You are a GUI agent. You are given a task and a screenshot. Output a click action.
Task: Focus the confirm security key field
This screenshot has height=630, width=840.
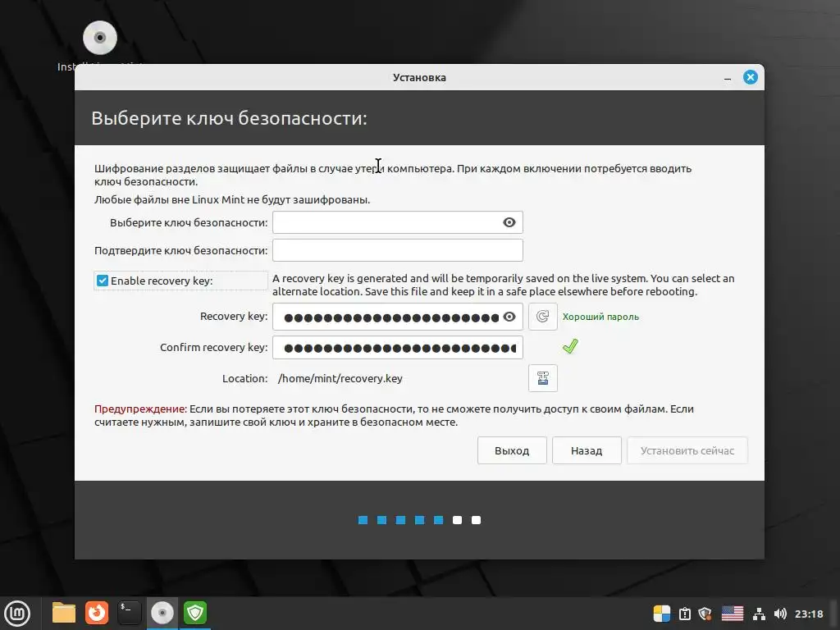point(398,250)
